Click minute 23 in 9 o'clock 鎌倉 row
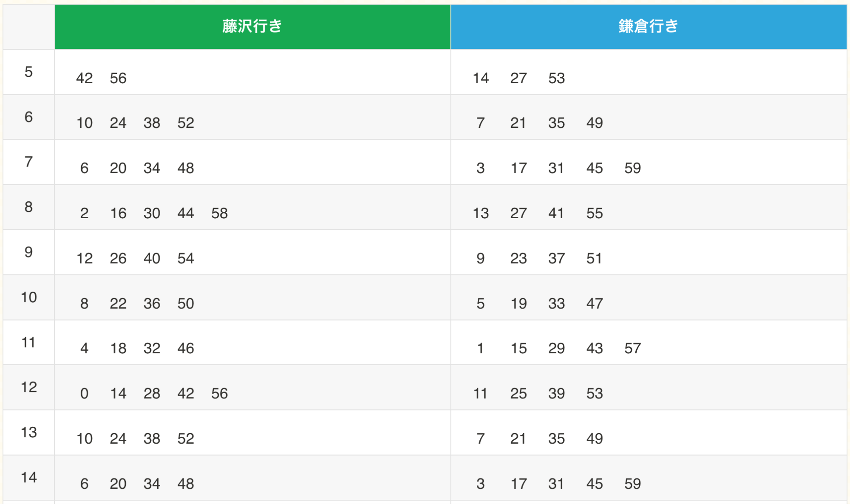 tap(518, 258)
